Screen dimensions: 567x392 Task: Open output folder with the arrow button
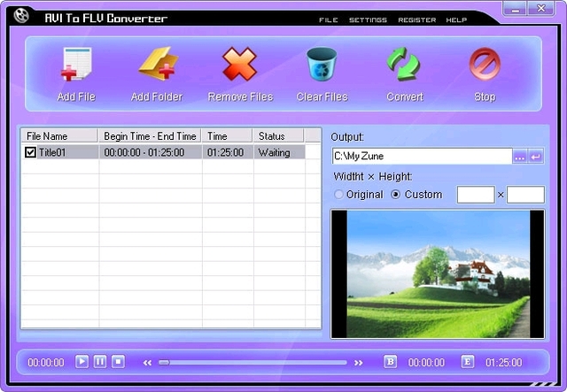pyautogui.click(x=535, y=157)
